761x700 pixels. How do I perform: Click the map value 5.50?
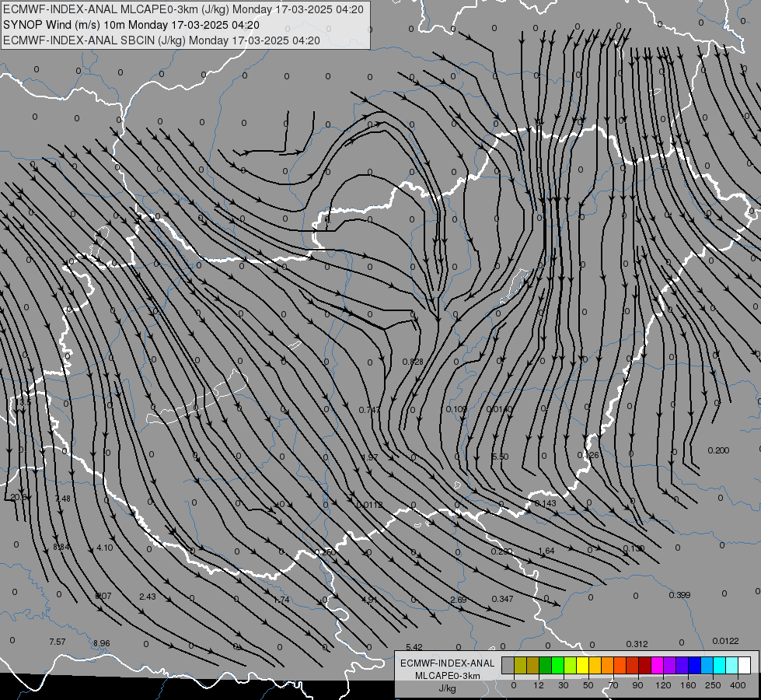click(501, 457)
